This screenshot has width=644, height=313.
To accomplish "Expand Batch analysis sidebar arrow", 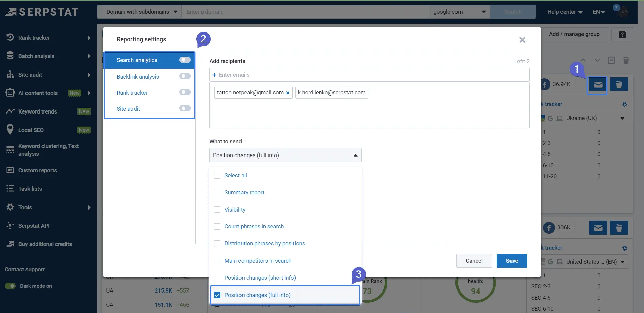I will coord(89,56).
